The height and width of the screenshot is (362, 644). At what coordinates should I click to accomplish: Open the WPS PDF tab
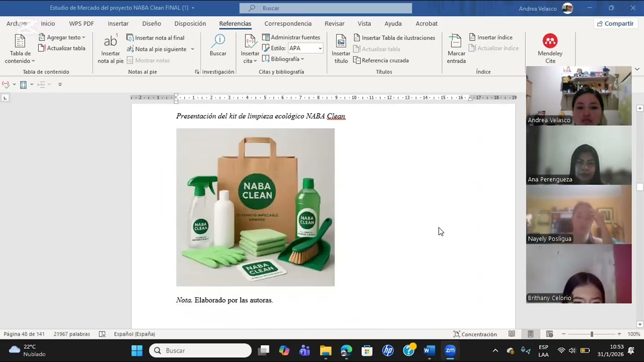click(82, 24)
